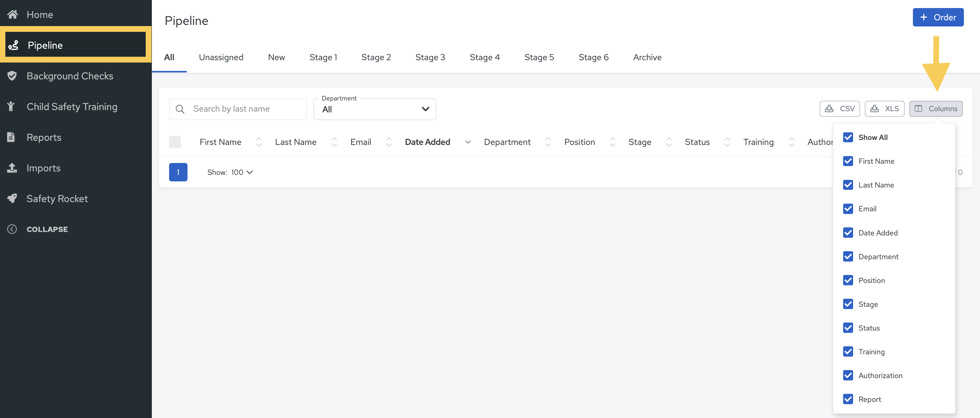Switch to the Unassigned tab

(221, 58)
